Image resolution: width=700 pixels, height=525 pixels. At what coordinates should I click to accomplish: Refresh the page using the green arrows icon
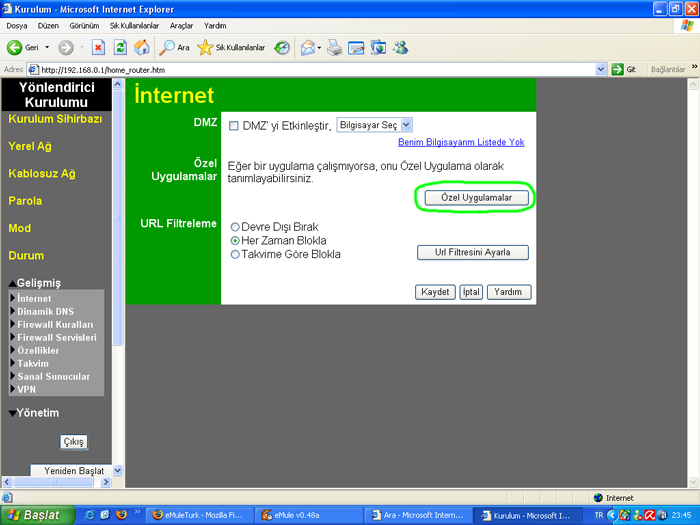120,47
